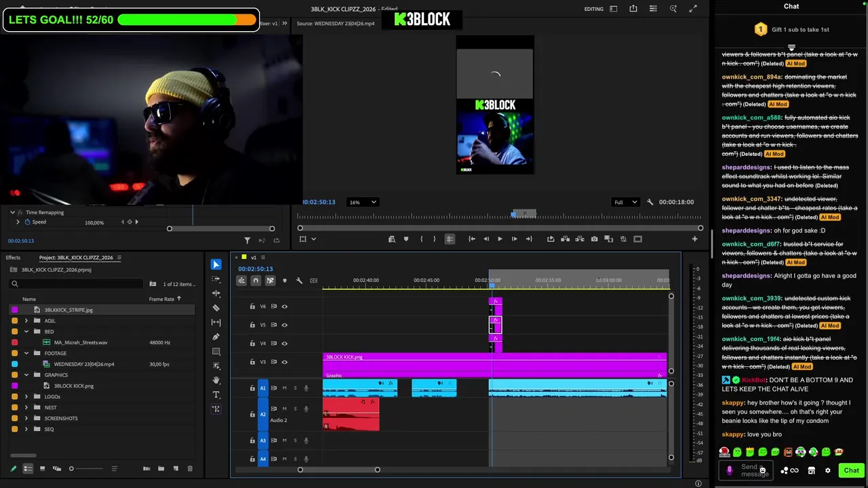Switch to the Effects tab
Screen dimensions: 868x488
tap(13, 258)
